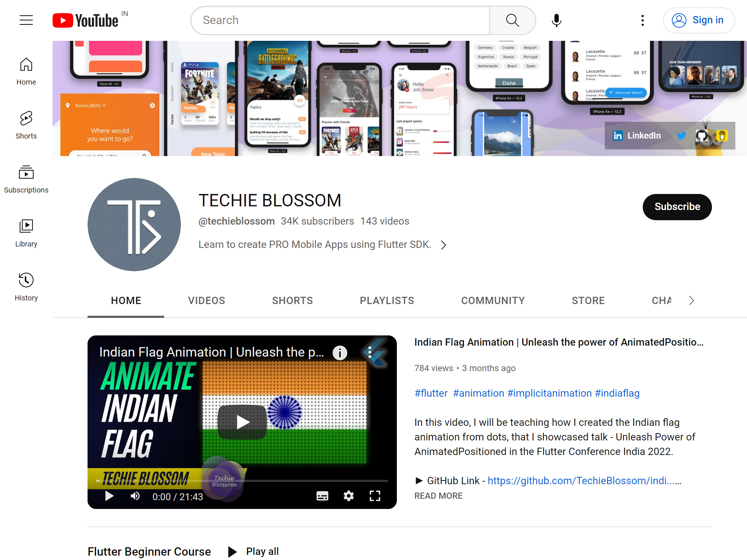Open the Indian Flag Animation video title
747x560 pixels.
click(x=559, y=342)
